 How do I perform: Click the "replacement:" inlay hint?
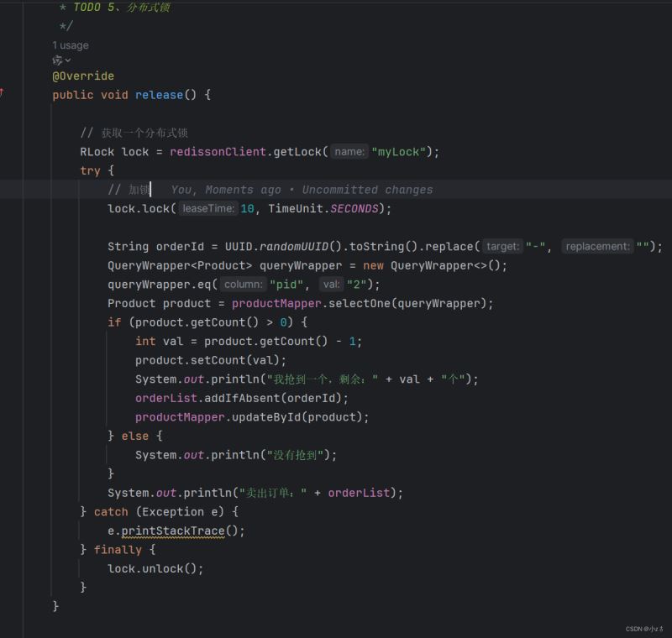[x=597, y=247]
